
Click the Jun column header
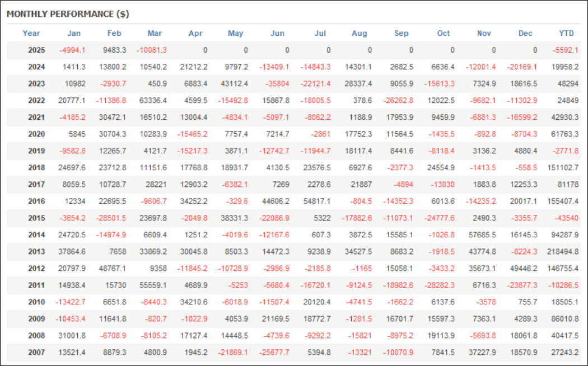pyautogui.click(x=278, y=34)
